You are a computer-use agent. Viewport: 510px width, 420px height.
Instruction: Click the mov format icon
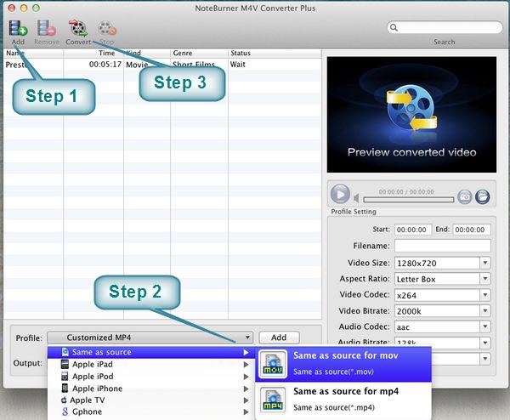point(273,364)
